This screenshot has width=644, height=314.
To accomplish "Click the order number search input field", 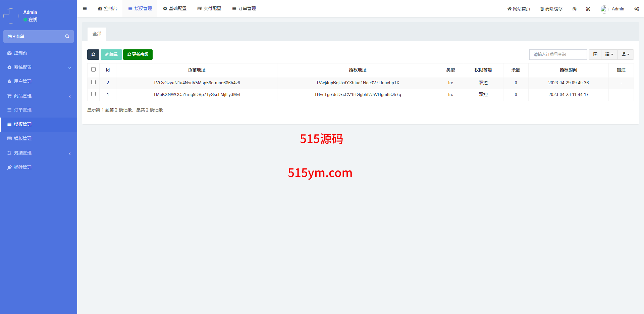I will (558, 54).
